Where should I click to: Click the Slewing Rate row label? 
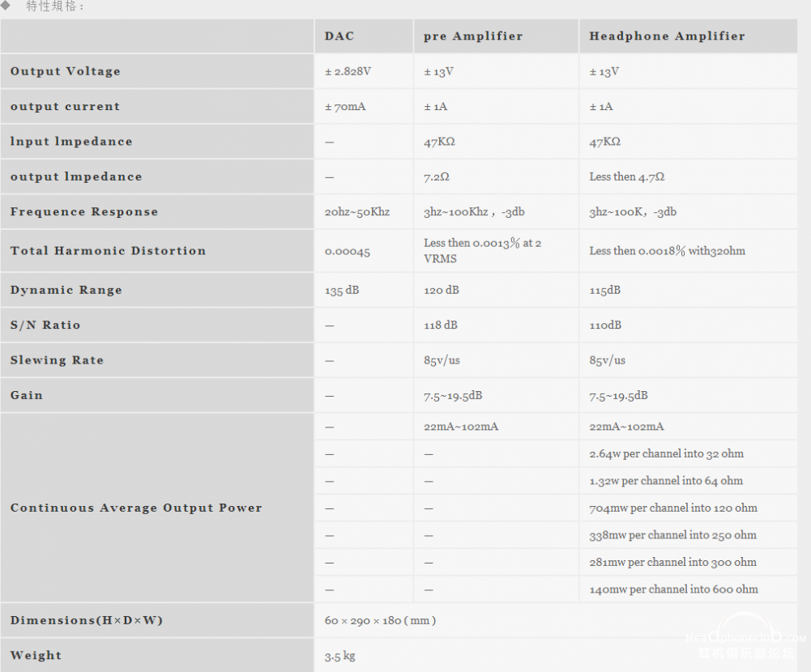[156, 360]
